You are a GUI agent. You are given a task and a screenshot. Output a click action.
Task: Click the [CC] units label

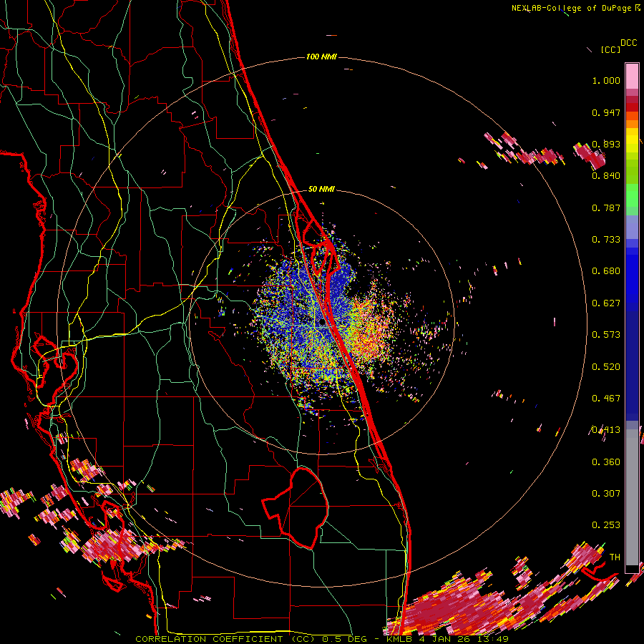pyautogui.click(x=610, y=50)
